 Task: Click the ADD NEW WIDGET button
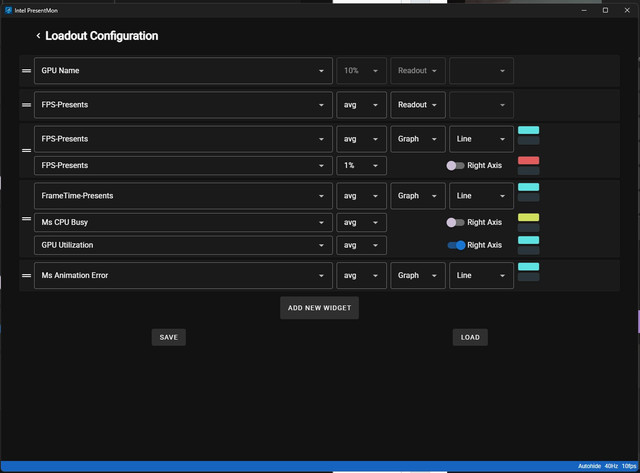(x=319, y=308)
